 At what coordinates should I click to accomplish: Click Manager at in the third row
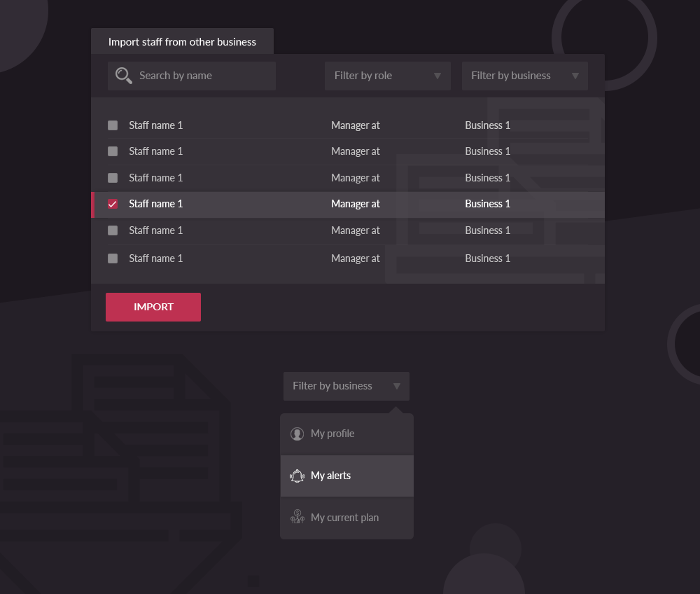coord(356,178)
